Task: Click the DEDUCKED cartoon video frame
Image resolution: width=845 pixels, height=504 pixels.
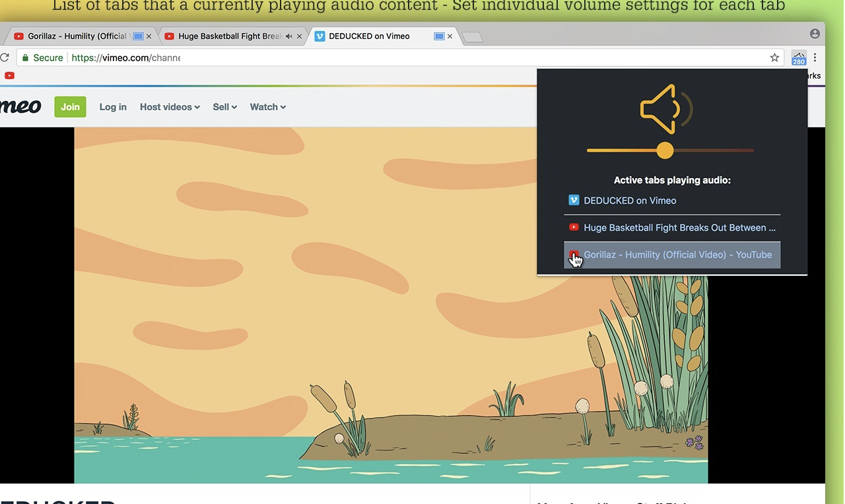Action: pos(391,305)
